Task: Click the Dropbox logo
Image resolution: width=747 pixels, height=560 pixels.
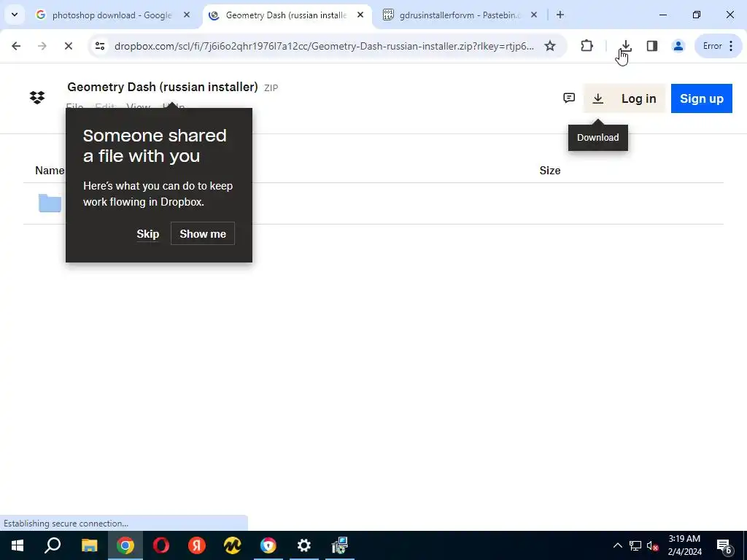Action: click(37, 98)
